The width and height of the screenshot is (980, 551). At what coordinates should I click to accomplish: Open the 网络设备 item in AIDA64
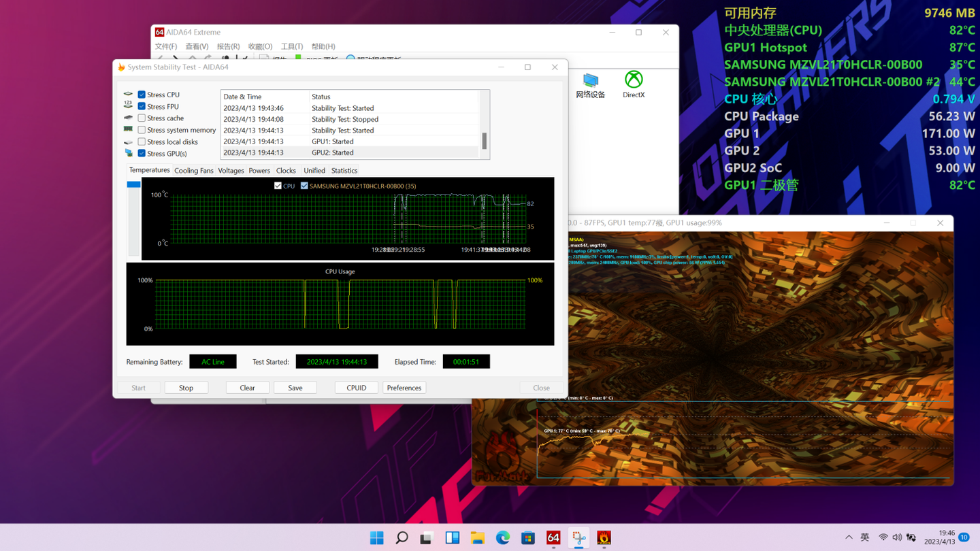(x=590, y=86)
